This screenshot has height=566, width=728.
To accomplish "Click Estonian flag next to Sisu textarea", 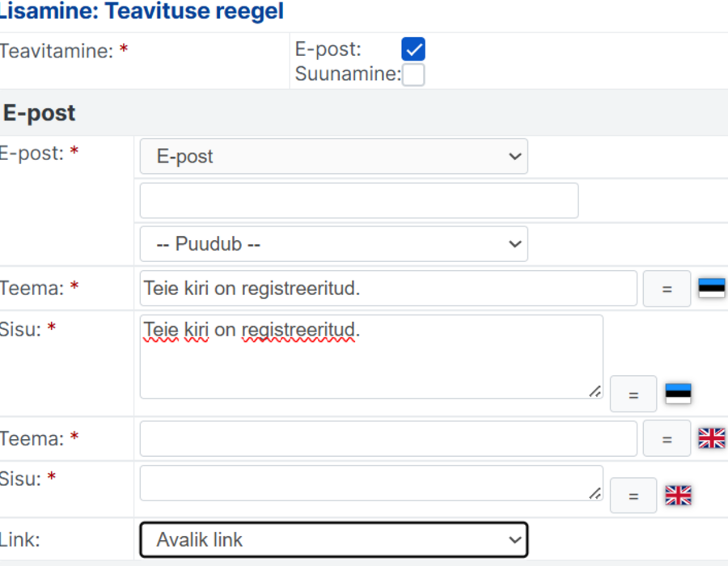I will (x=679, y=394).
